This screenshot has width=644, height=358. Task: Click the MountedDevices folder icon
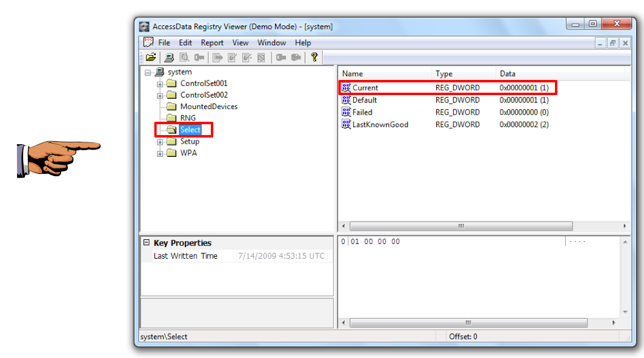click(171, 107)
